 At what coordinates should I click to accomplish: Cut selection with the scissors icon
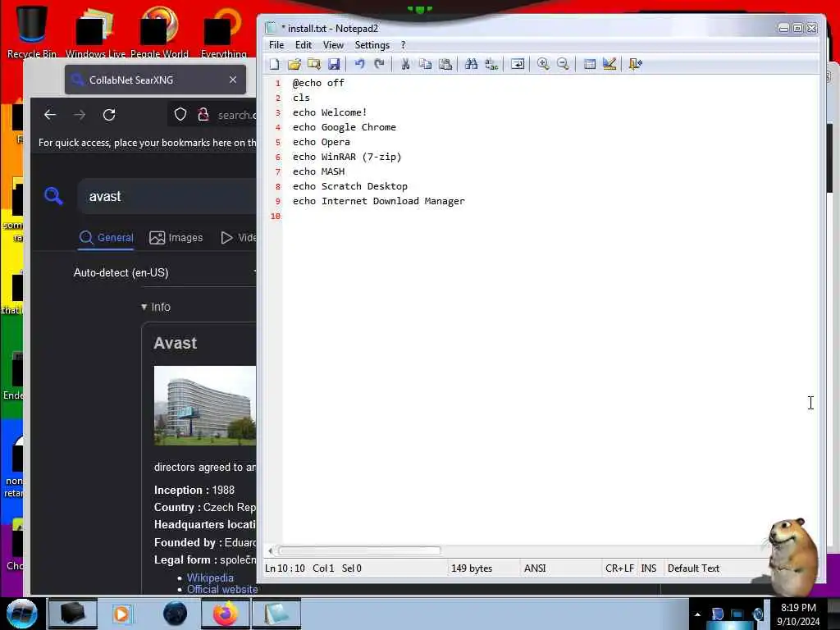(405, 64)
